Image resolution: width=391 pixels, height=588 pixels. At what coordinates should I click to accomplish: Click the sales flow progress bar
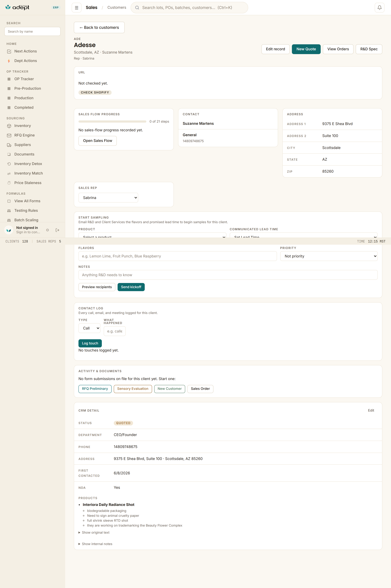pyautogui.click(x=112, y=122)
